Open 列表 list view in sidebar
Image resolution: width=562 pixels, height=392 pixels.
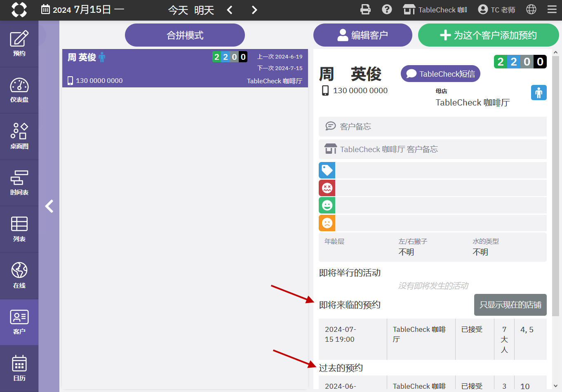click(19, 229)
